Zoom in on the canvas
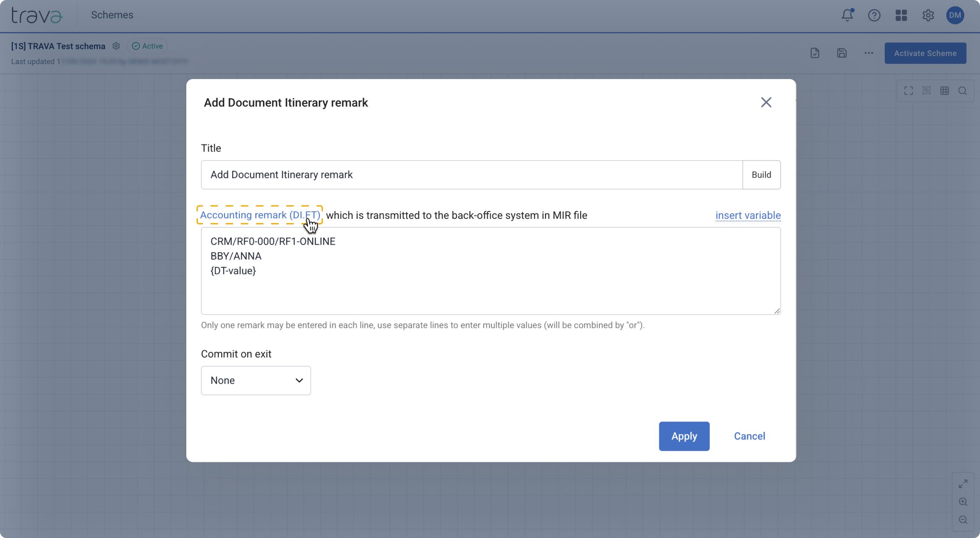This screenshot has height=538, width=980. [963, 502]
